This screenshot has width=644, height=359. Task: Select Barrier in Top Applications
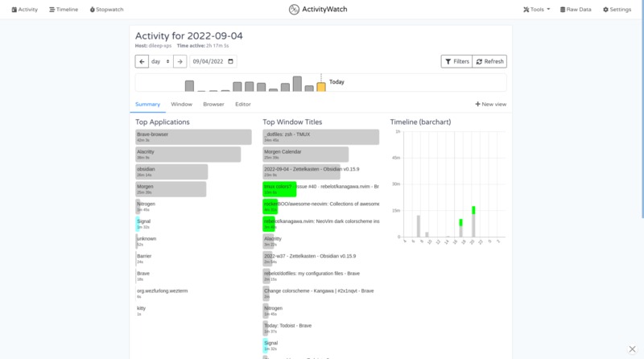pyautogui.click(x=144, y=258)
